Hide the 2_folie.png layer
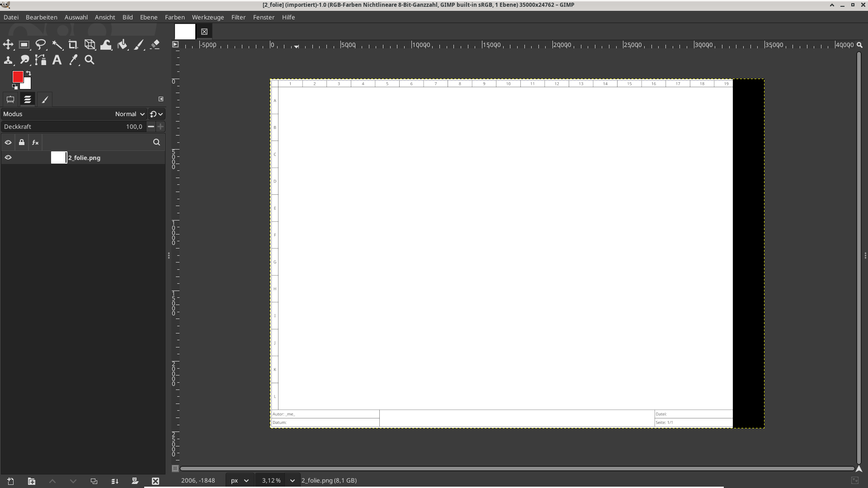Screen dimensions: 868x488 (x=8, y=158)
